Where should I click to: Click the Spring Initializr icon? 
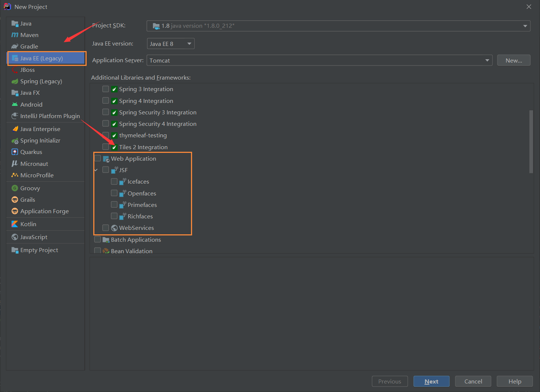pos(15,141)
